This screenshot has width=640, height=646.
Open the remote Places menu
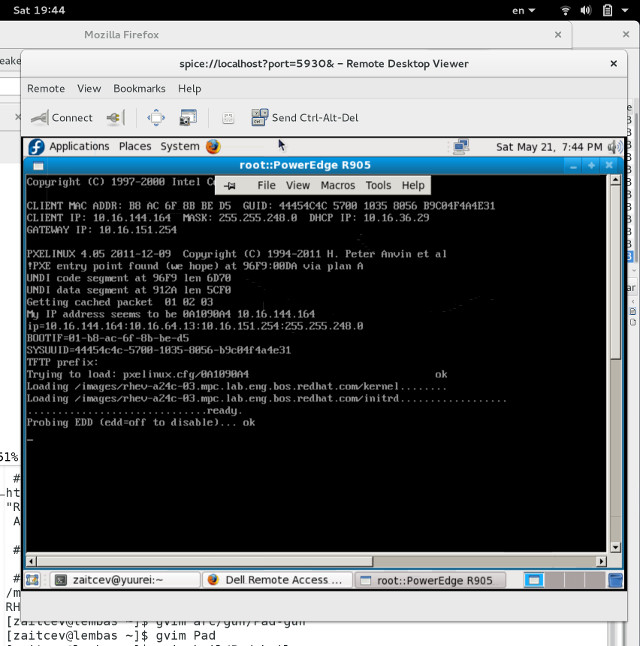[x=135, y=146]
